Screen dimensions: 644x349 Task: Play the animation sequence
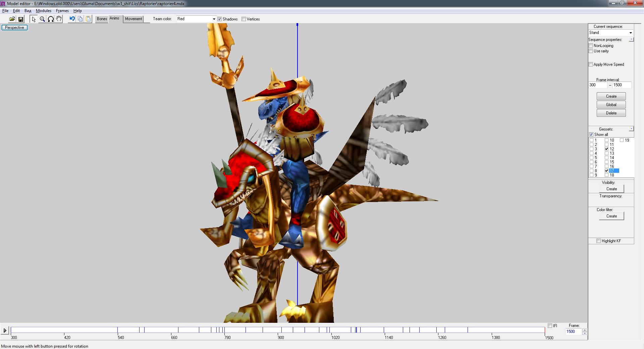point(5,331)
